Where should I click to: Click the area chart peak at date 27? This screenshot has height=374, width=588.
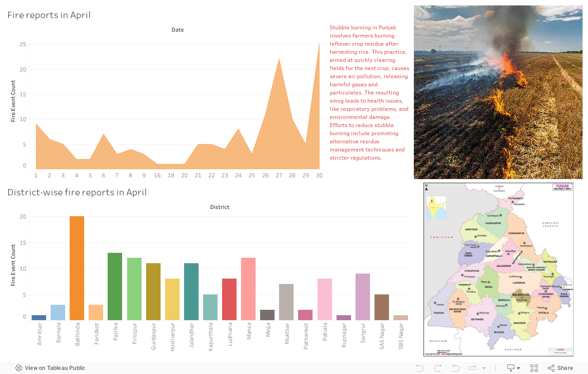pos(279,59)
